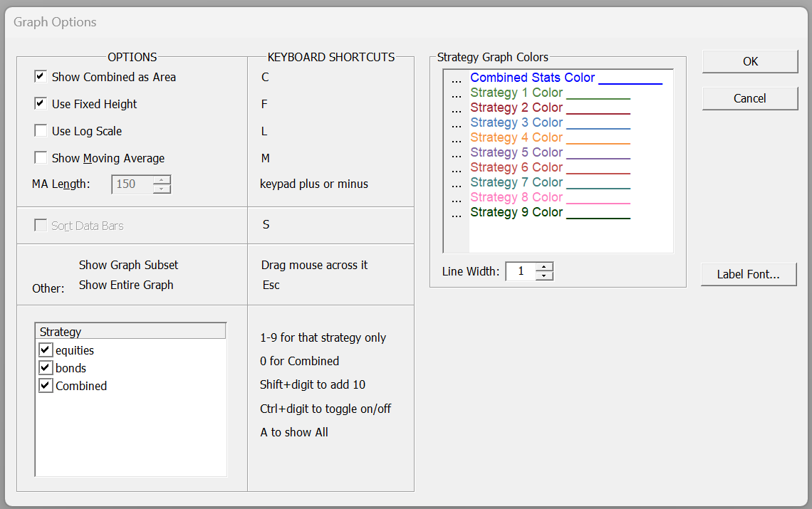Viewport: 812px width, 509px height.
Task: Turn on Show Moving Average
Action: point(41,158)
